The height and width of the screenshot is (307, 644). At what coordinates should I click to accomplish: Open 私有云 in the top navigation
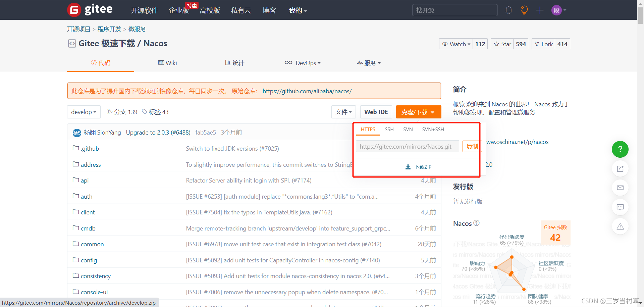click(x=241, y=10)
